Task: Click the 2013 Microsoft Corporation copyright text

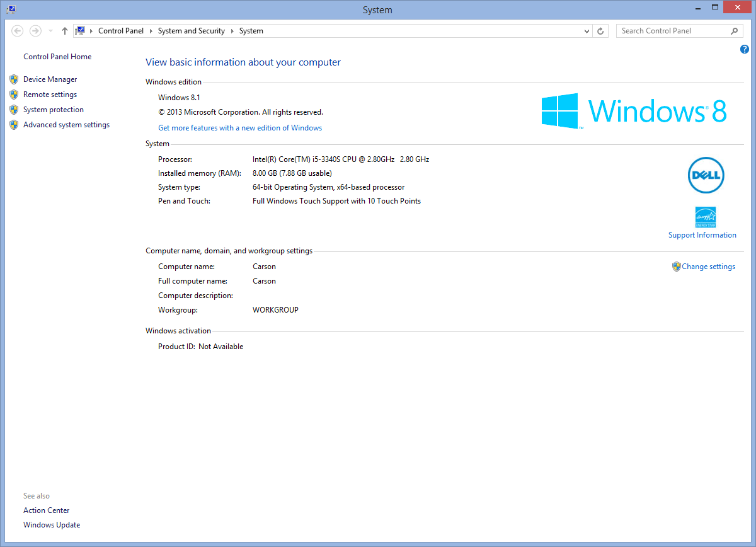Action: pyautogui.click(x=241, y=112)
